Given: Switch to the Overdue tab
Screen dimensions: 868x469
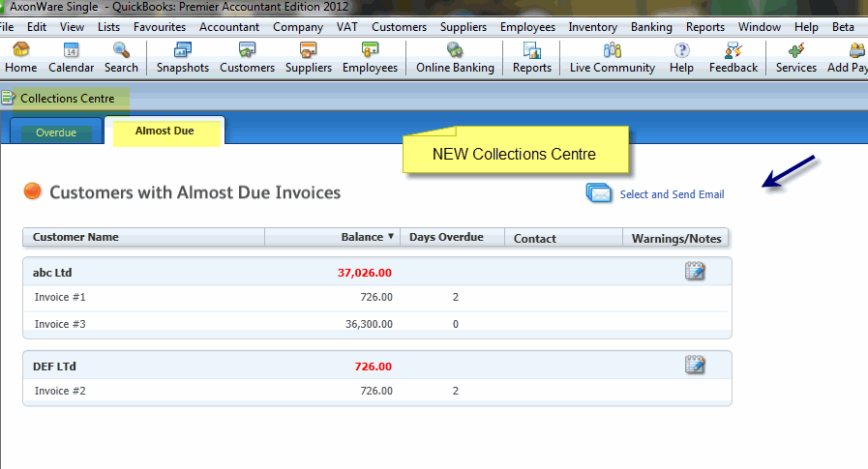Looking at the screenshot, I should [56, 132].
